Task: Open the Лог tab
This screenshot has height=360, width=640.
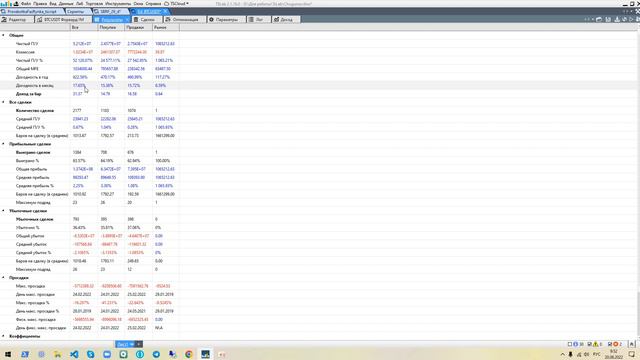Action: click(x=259, y=20)
